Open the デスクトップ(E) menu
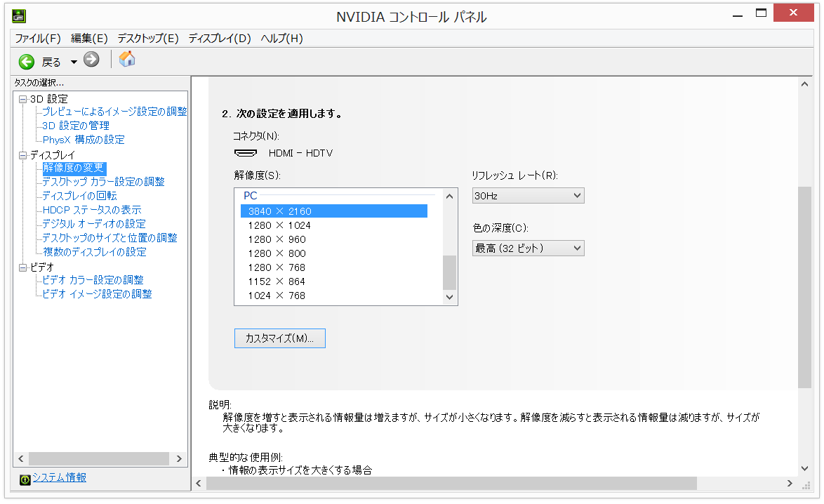Screen dimensions: 824x504 click(148, 39)
